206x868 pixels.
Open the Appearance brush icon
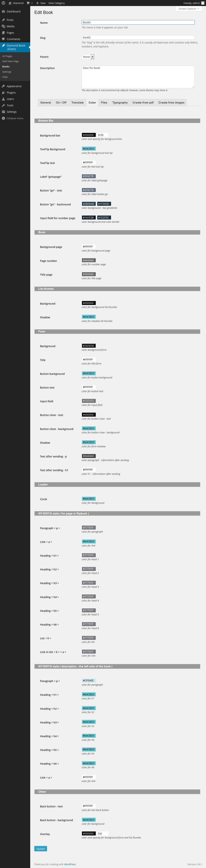point(3,86)
